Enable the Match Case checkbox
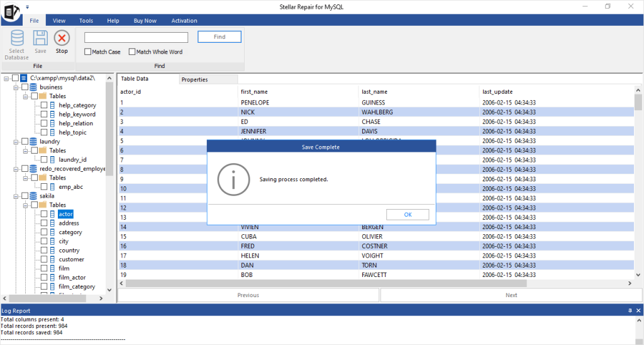Image resolution: width=644 pixels, height=345 pixels. (x=88, y=52)
